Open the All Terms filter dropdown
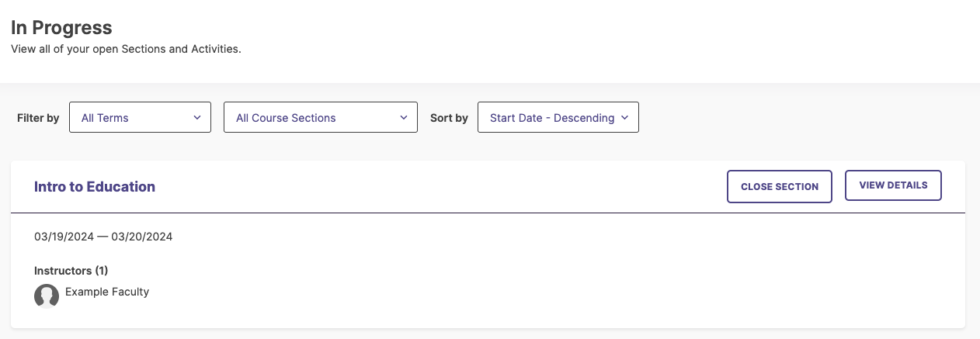Screen dimensions: 980x339 click(x=140, y=118)
